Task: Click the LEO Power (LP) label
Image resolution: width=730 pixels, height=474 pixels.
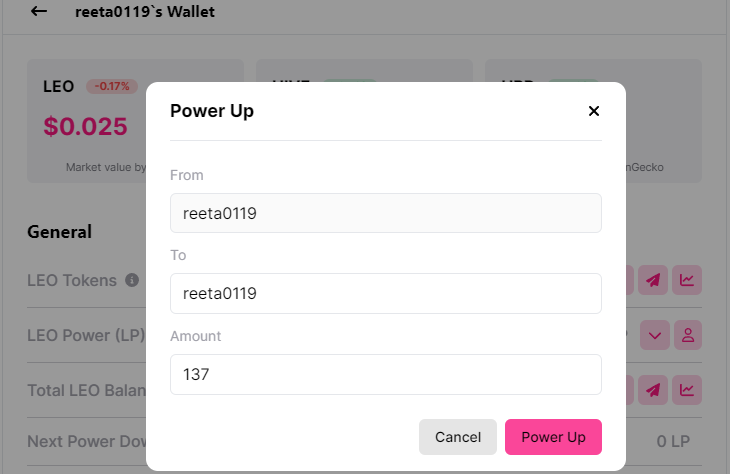Action: pyautogui.click(x=86, y=335)
